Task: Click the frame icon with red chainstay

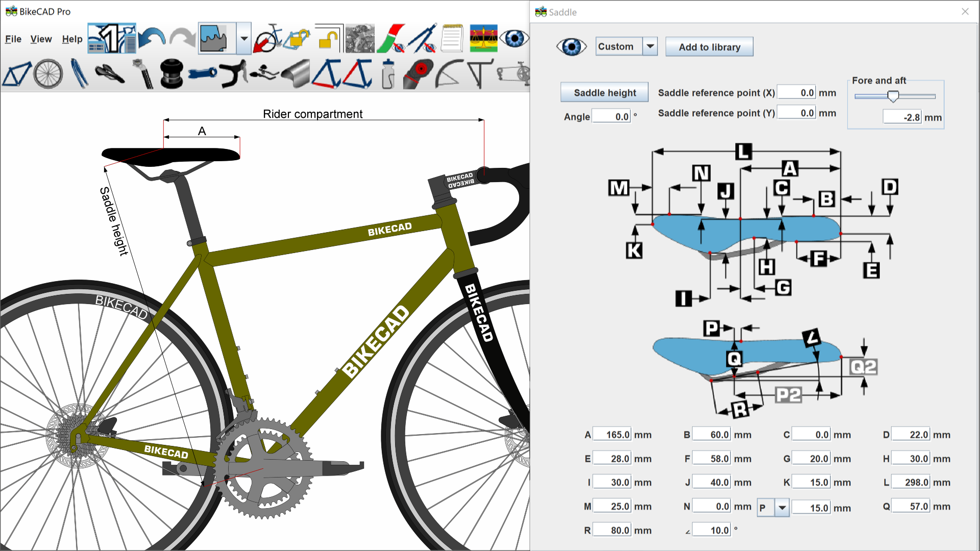Action: pos(327,74)
